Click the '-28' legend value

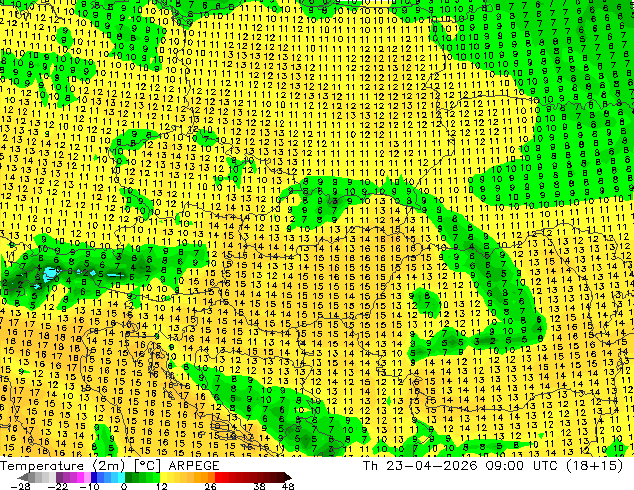[x=20, y=486]
